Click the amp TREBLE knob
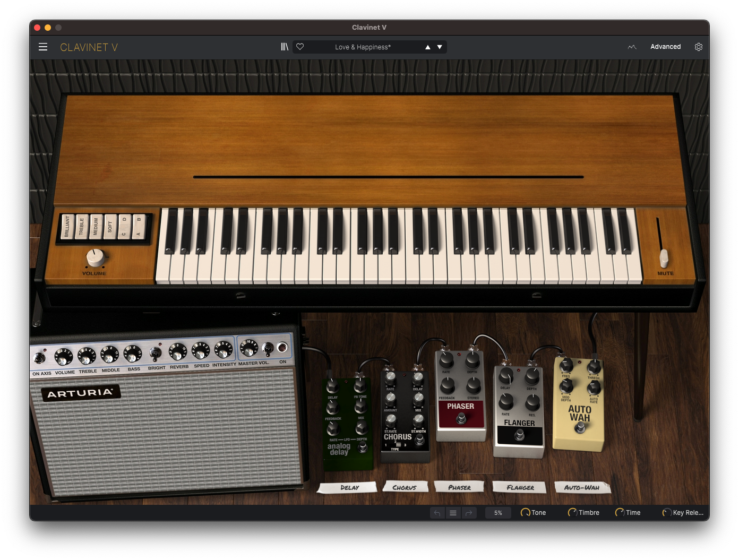Viewport: 739px width, 560px height. pos(87,356)
